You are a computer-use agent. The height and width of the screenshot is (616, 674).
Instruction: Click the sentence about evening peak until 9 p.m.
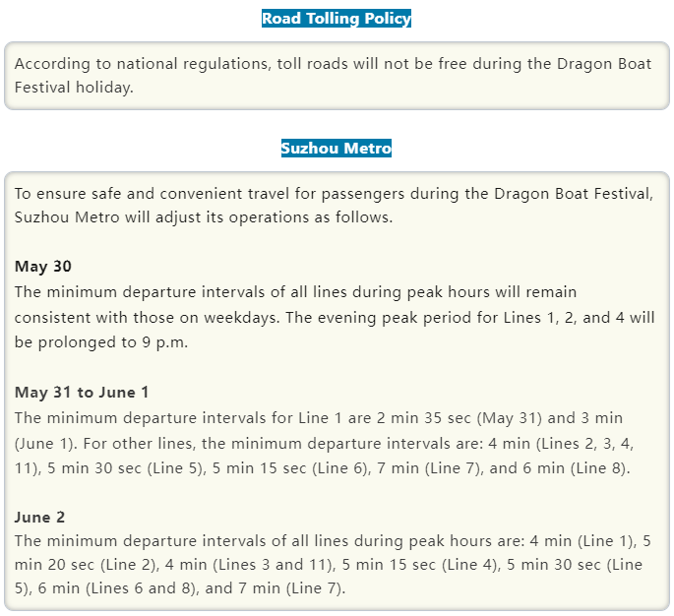[x=335, y=330]
